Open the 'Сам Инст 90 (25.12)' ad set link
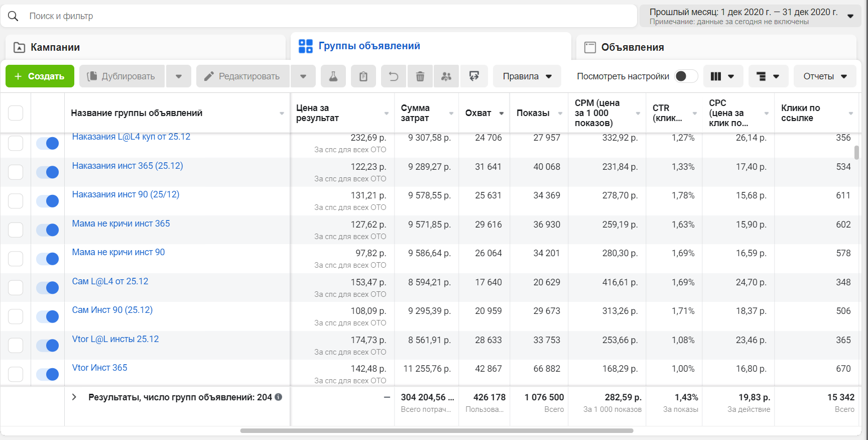 [112, 310]
